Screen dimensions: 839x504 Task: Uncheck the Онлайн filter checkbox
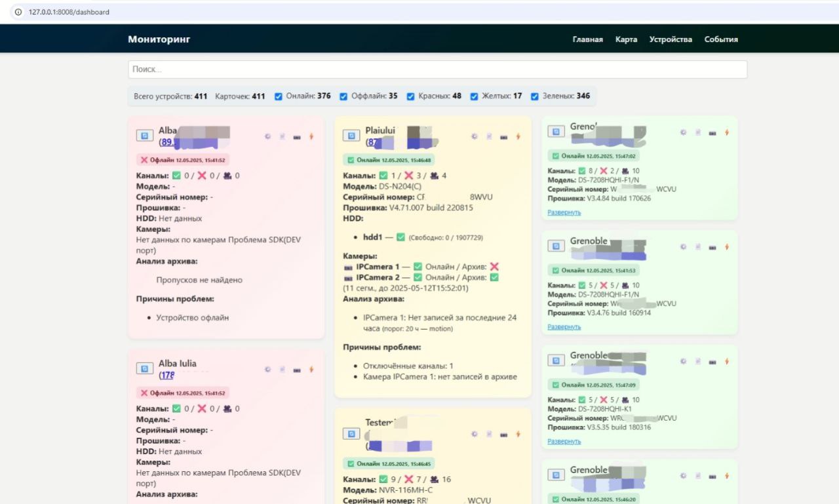click(279, 96)
